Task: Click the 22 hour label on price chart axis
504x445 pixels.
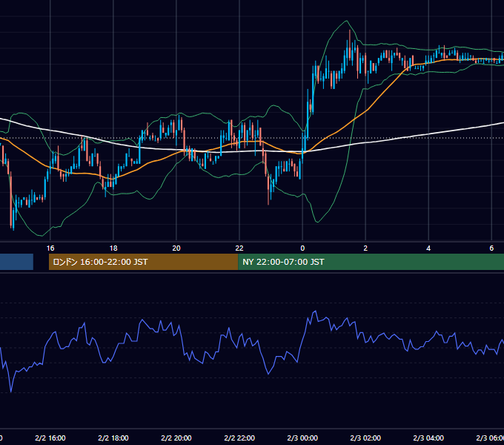Action: click(239, 248)
